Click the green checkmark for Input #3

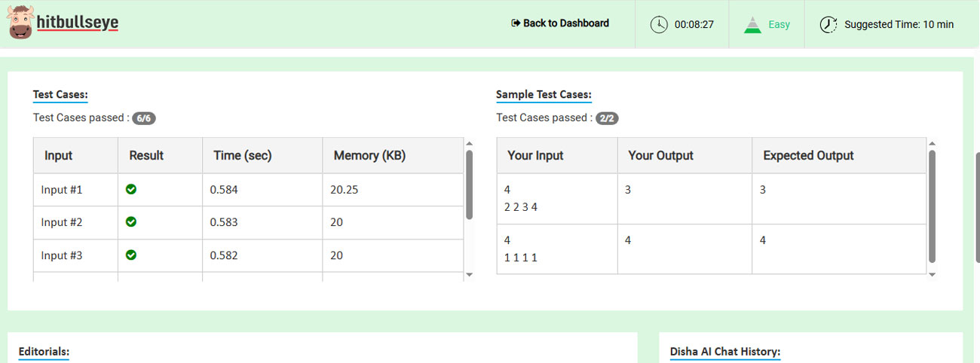(131, 255)
